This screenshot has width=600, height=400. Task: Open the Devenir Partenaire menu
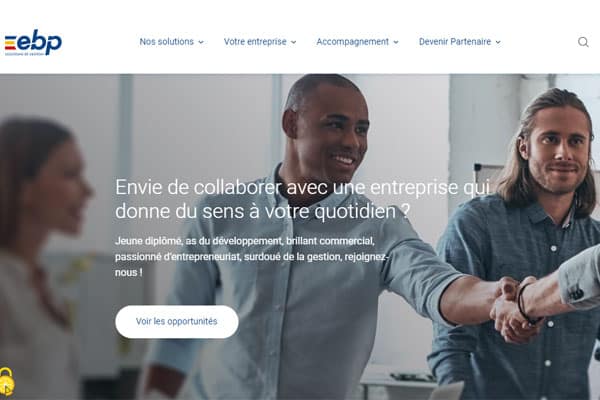(x=455, y=42)
